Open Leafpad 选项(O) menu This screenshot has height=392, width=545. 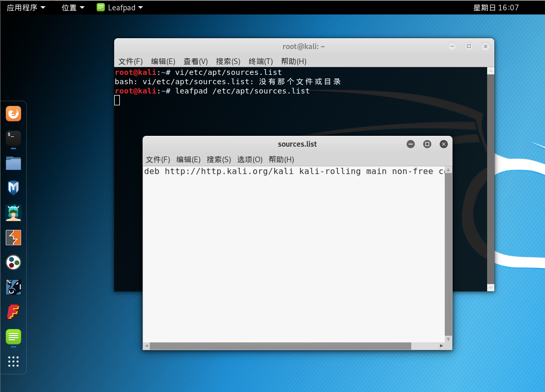click(250, 160)
